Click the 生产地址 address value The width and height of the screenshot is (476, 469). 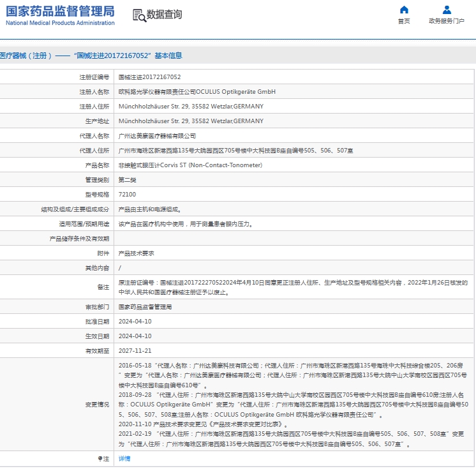(191, 121)
